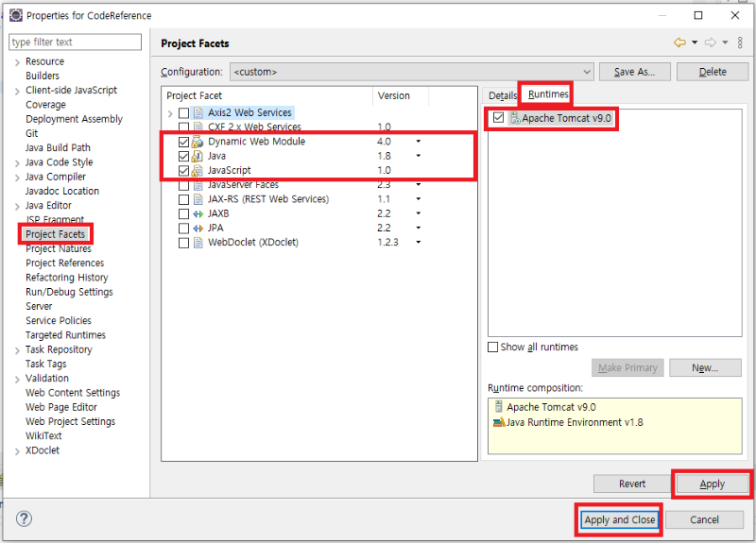This screenshot has width=756, height=543.
Task: Click the Eclipse icon in title bar
Action: tap(16, 15)
